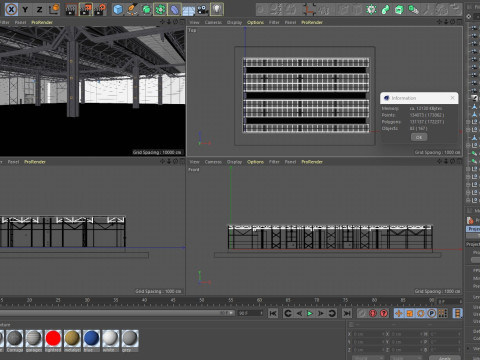The height and width of the screenshot is (360, 480).
Task: Click the Render View clapperboard icon
Action: (x=71, y=9)
